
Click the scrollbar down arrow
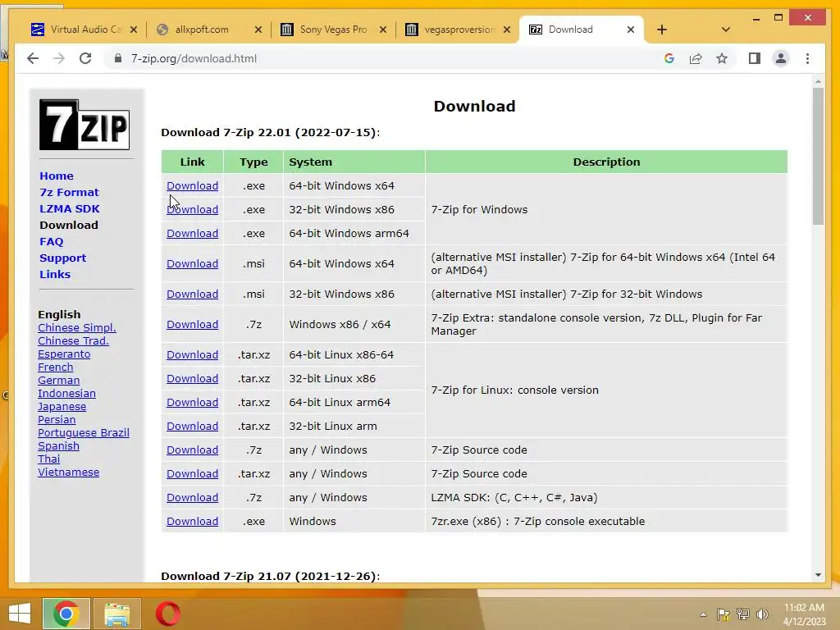[818, 575]
